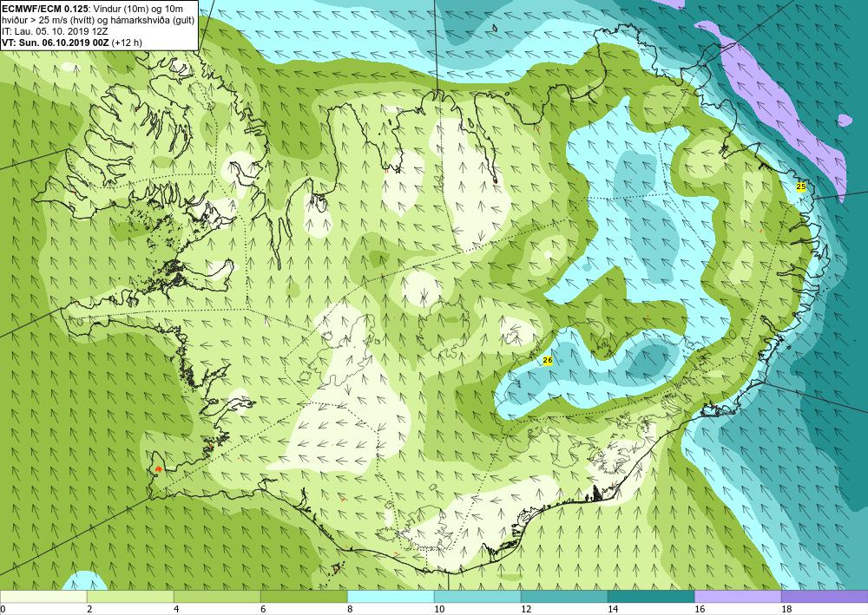Select the 16–18 m/s lavender legend swatch
This screenshot has width=868, height=615.
click(x=738, y=597)
